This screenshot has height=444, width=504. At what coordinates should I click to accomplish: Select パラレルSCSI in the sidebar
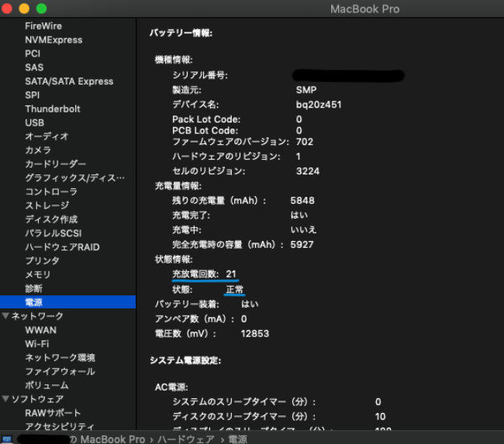point(54,233)
